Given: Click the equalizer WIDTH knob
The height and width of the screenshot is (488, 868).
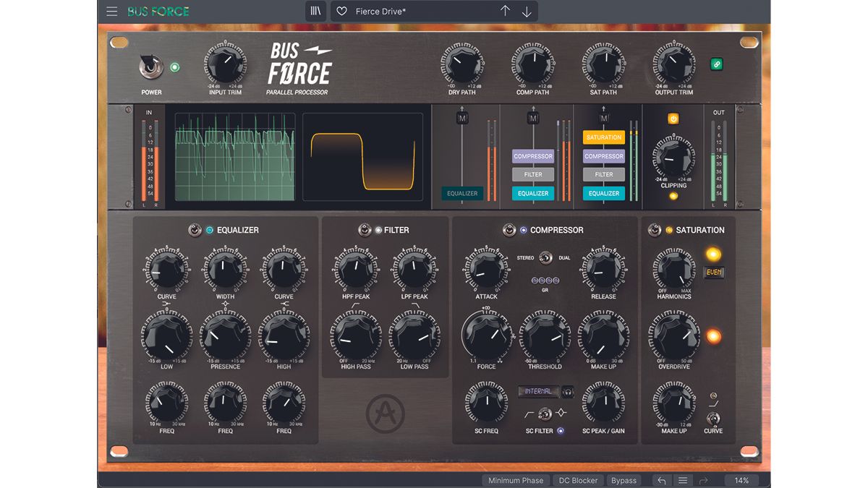Looking at the screenshot, I should 225,269.
